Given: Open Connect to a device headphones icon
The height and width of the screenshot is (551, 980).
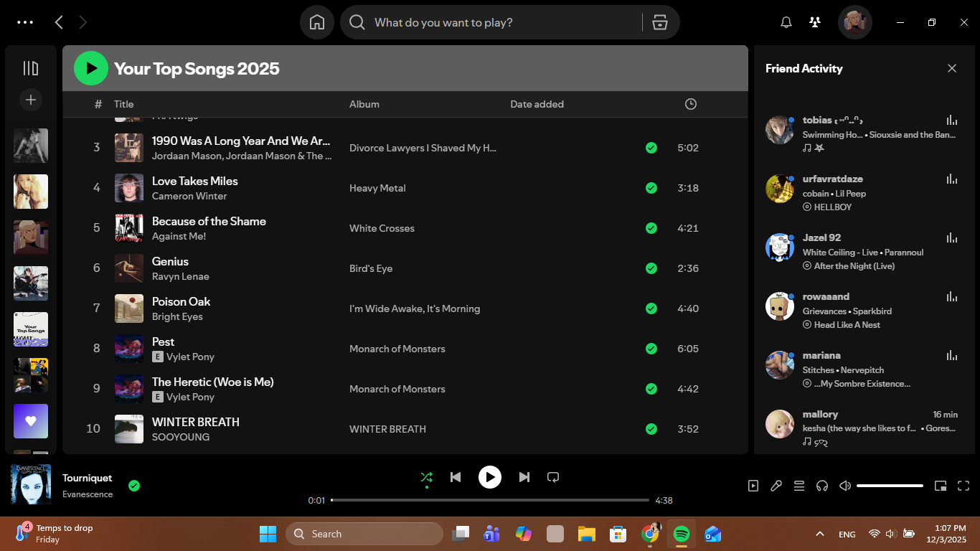Looking at the screenshot, I should tap(822, 486).
